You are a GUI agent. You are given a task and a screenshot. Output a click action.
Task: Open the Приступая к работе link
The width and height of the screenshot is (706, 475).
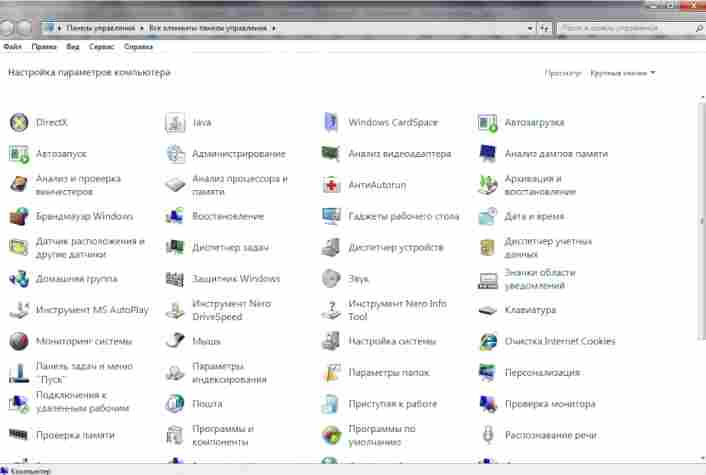pyautogui.click(x=393, y=404)
